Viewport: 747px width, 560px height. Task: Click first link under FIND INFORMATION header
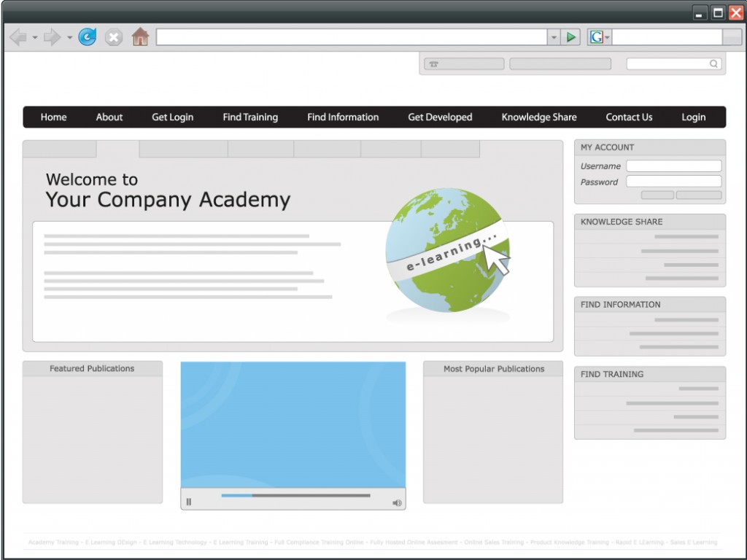pyautogui.click(x=686, y=320)
